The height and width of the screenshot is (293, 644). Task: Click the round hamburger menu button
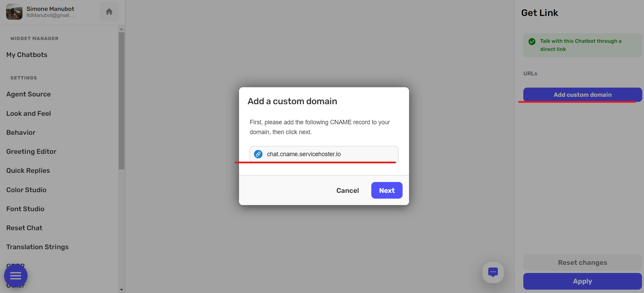click(16, 276)
